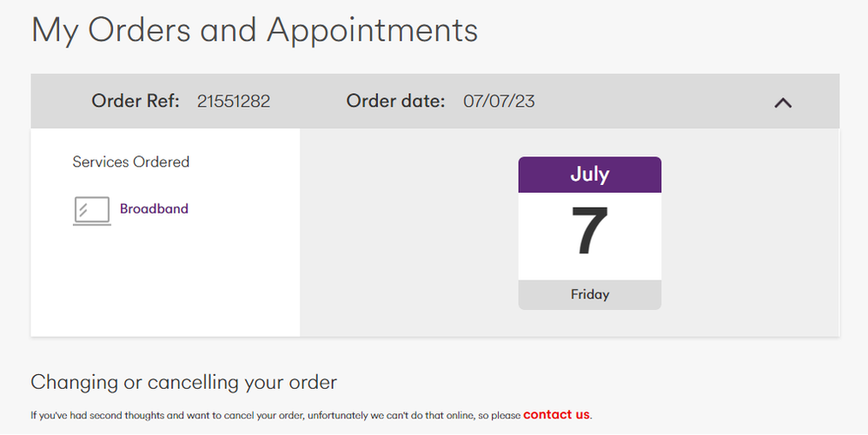Click the large 7 date number
Screen dimensions: 868x435
(590, 231)
